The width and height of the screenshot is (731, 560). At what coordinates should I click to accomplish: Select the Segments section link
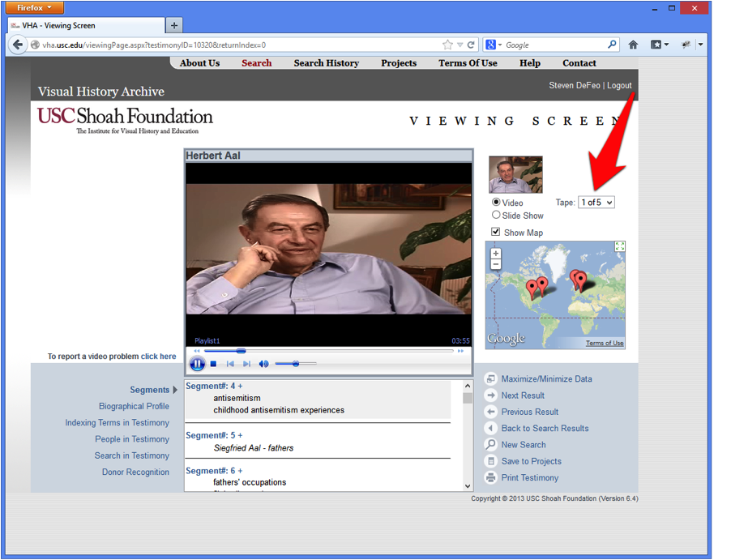pyautogui.click(x=150, y=390)
